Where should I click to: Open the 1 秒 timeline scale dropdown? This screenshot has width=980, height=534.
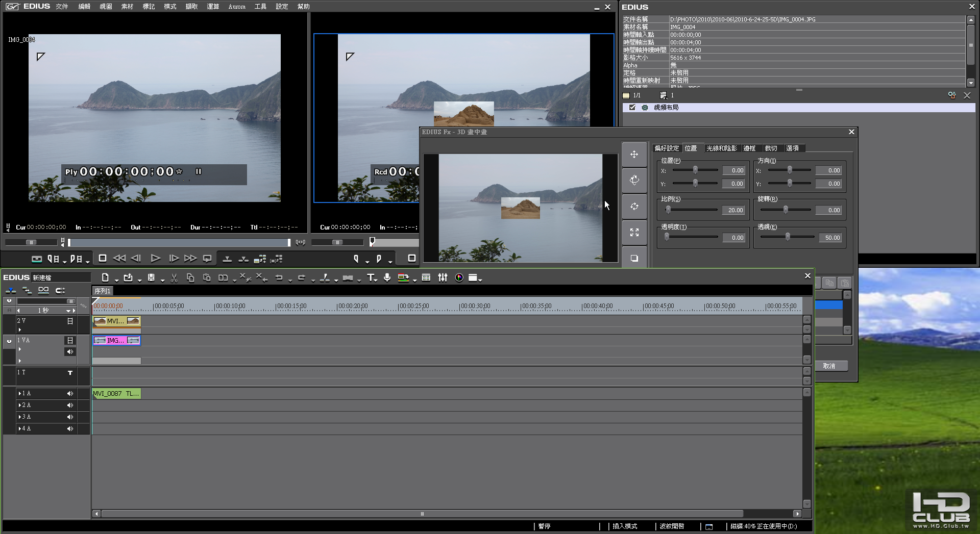pos(68,311)
